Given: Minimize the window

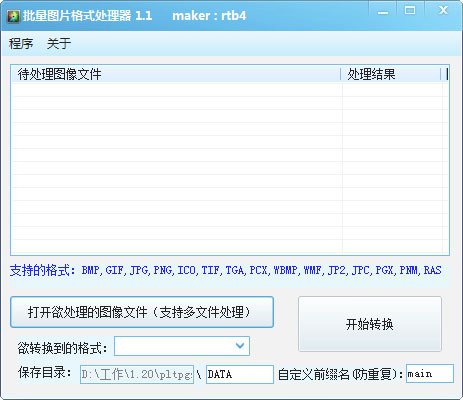Looking at the screenshot, I should [x=383, y=12].
